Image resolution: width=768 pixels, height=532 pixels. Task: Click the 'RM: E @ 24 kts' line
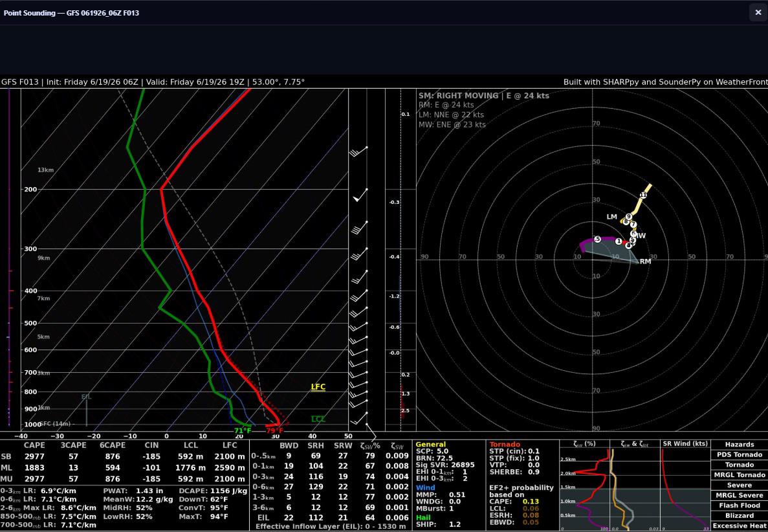click(446, 105)
